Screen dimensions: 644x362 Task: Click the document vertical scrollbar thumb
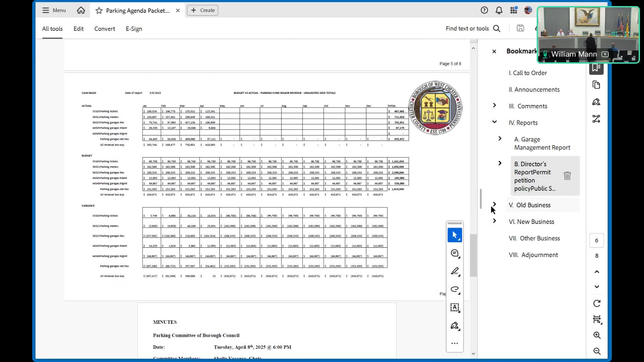473,255
